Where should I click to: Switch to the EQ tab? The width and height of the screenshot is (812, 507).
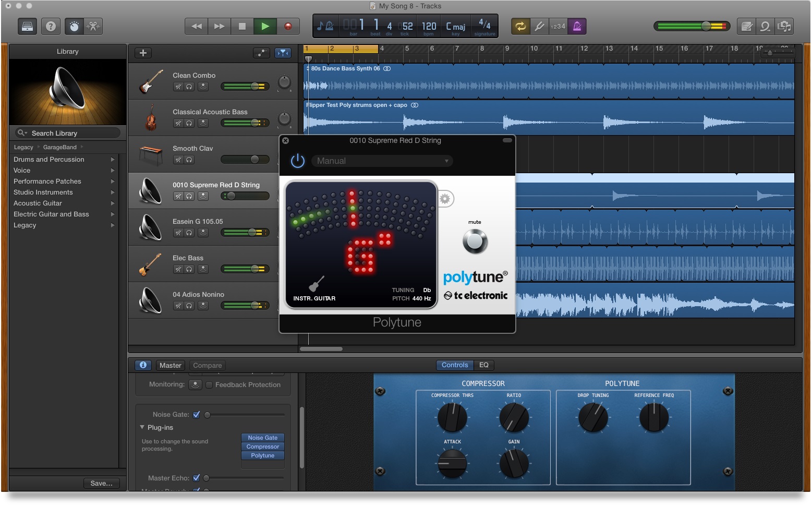(484, 365)
